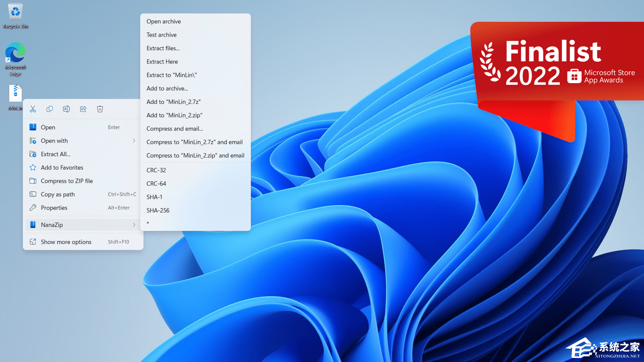This screenshot has height=362, width=644.
Task: Click the Properties wrench icon
Action: (33, 208)
